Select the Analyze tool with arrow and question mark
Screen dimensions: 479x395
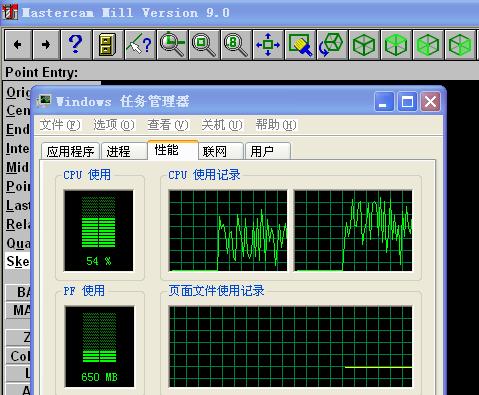(x=140, y=45)
